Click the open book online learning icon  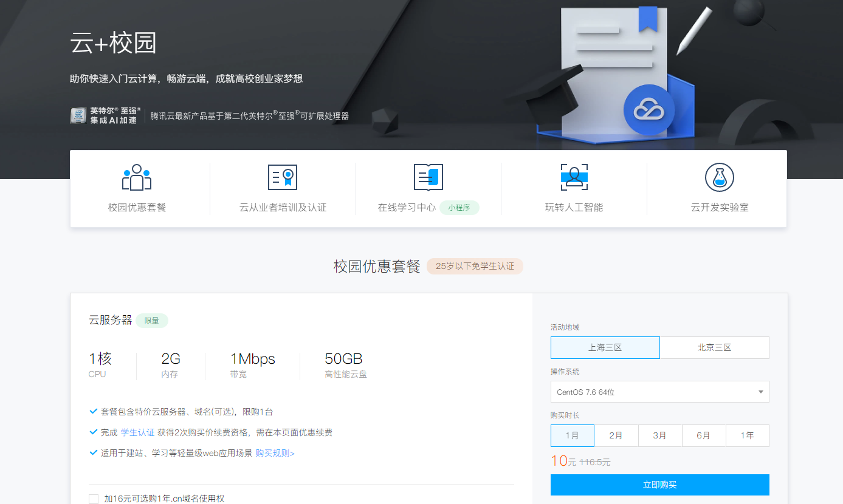click(428, 177)
